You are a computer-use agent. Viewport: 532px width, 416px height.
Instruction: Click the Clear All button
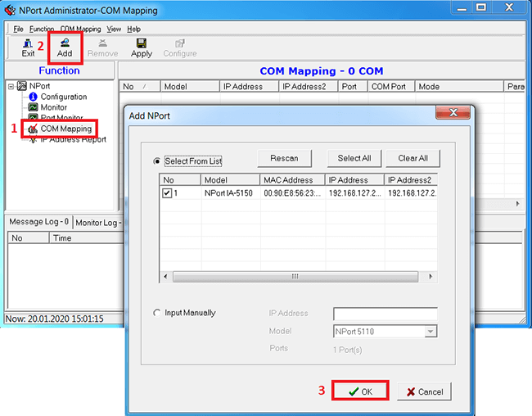tap(413, 158)
